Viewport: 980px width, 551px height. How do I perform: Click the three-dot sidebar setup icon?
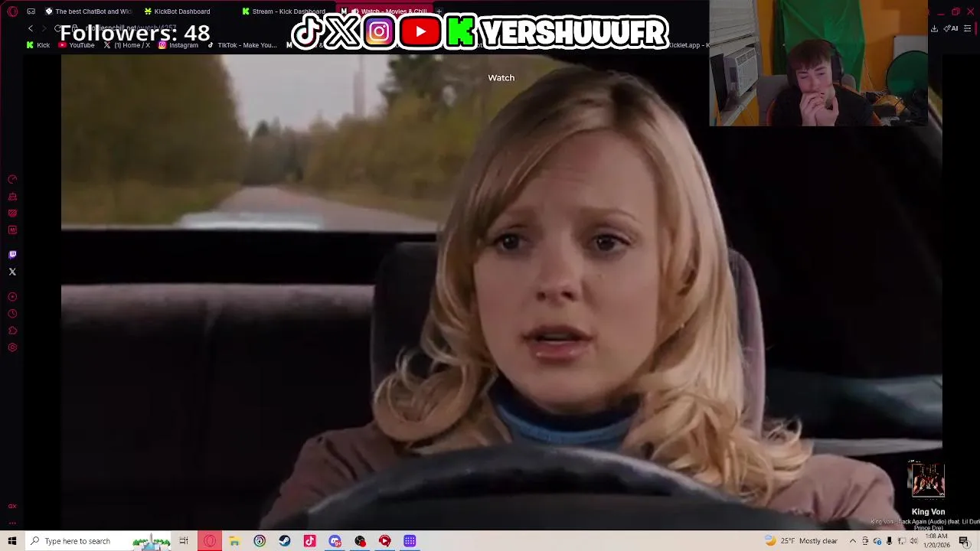(12, 523)
